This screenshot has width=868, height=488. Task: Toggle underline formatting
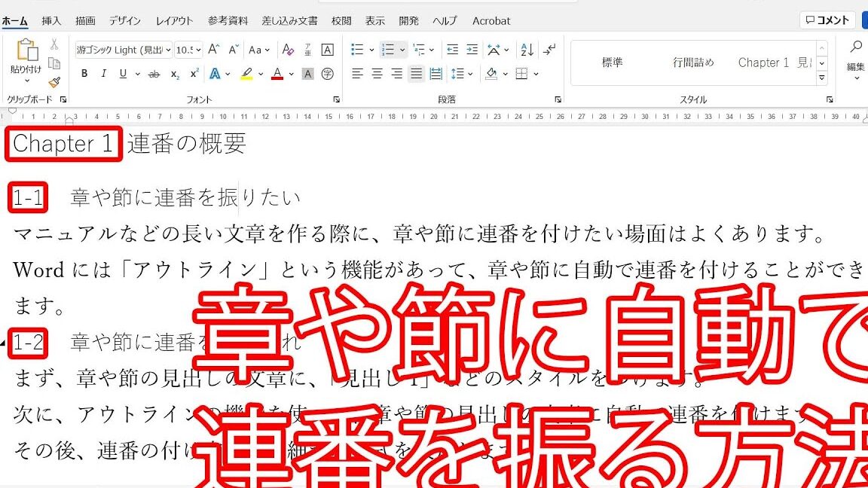click(123, 74)
